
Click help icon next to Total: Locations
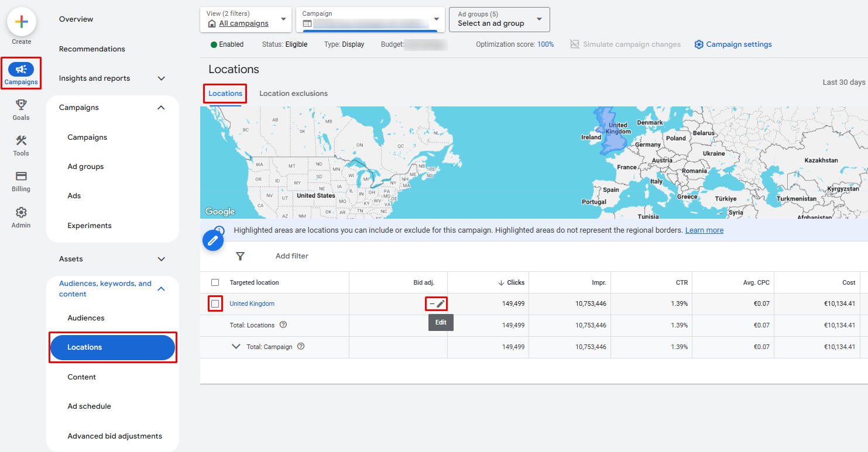[283, 325]
